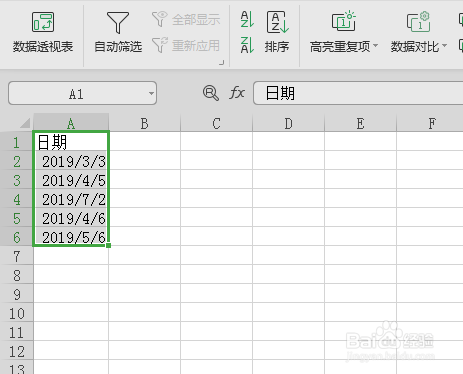Click the selection fill handle below A6

point(109,246)
